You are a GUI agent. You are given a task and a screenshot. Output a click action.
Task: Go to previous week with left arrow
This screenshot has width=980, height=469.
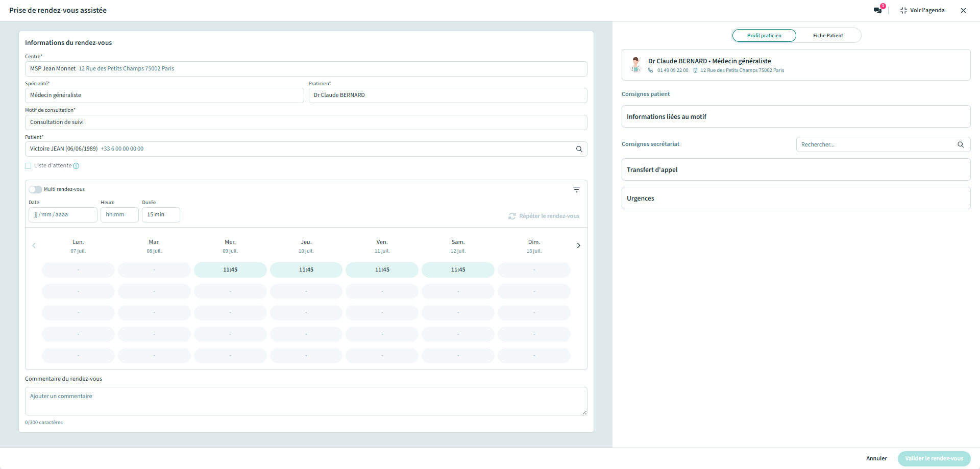[34, 245]
